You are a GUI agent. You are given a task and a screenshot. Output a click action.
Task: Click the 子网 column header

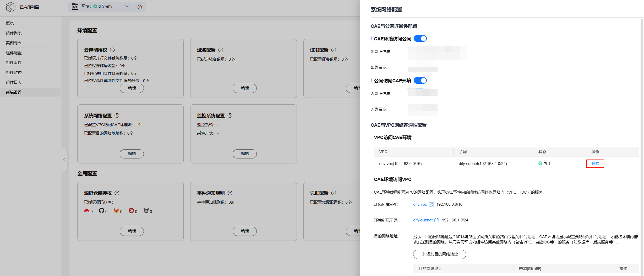pos(463,152)
